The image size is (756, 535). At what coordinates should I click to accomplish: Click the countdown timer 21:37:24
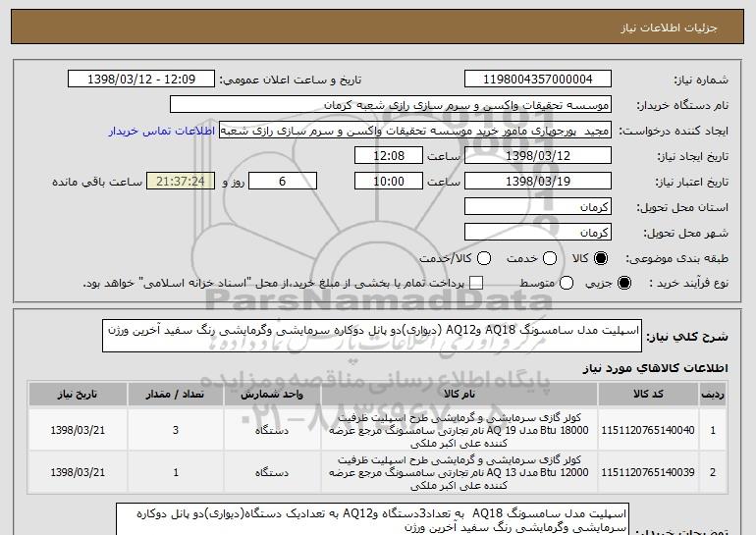pos(181,182)
